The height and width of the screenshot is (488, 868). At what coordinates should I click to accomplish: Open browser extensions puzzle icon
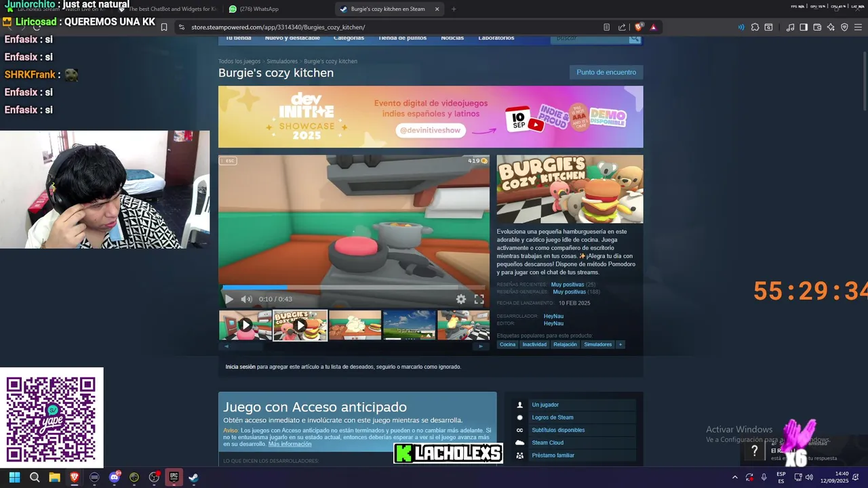(x=755, y=27)
